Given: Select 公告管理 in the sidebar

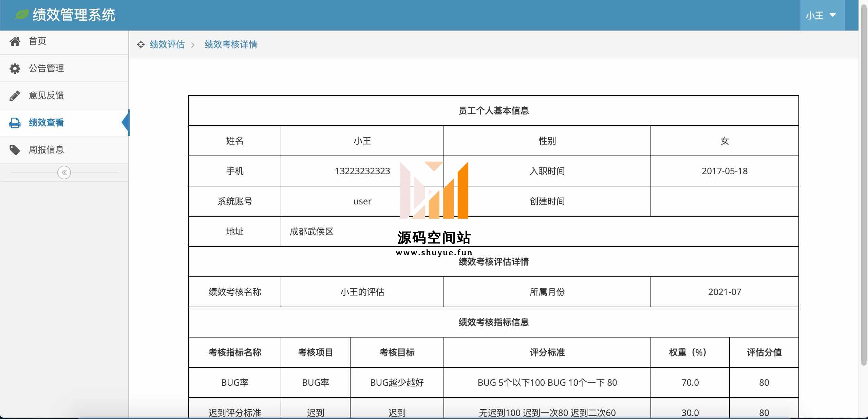Looking at the screenshot, I should point(46,68).
